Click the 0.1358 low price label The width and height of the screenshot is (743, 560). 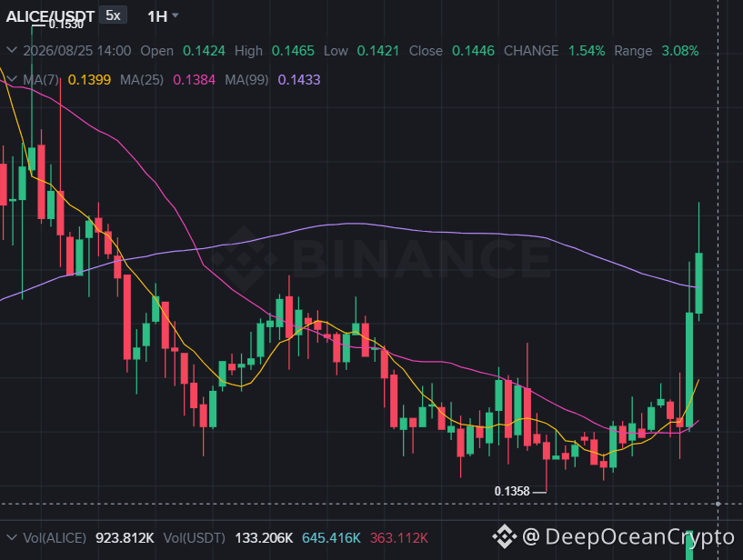click(512, 491)
